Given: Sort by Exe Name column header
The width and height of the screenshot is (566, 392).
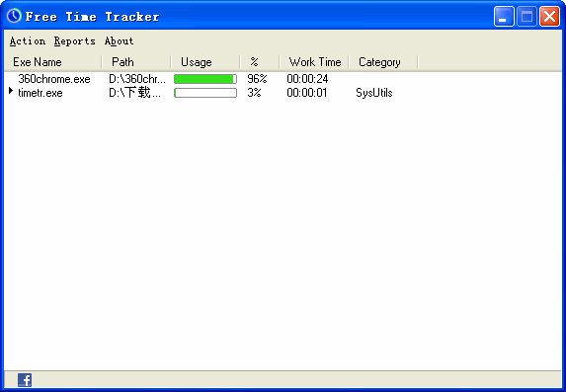Looking at the screenshot, I should [x=53, y=62].
